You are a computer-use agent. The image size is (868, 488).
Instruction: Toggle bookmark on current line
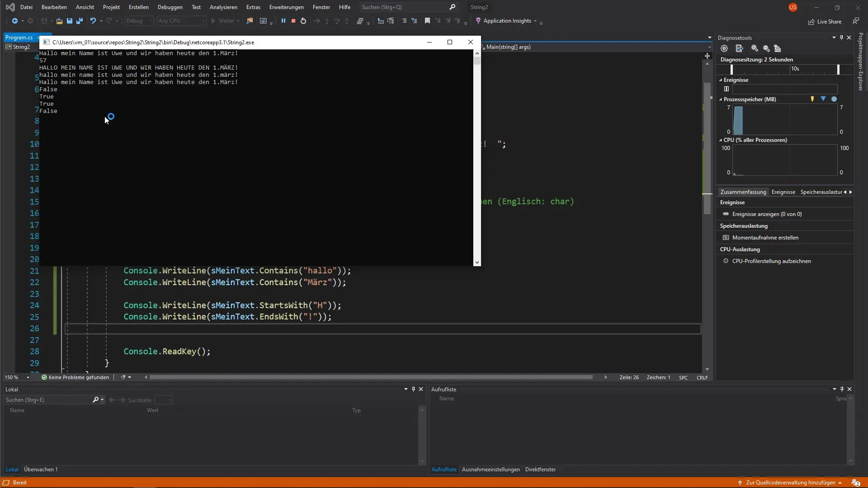tap(427, 21)
